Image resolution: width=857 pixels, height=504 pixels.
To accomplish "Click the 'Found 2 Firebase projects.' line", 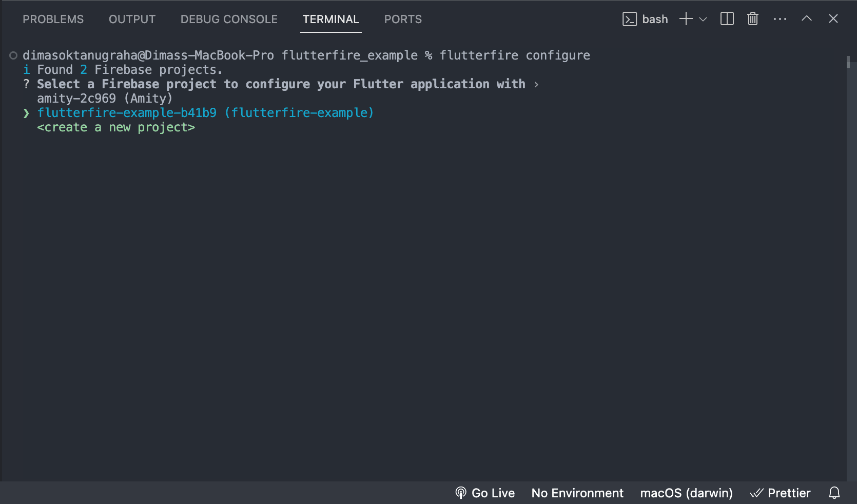I will click(123, 70).
